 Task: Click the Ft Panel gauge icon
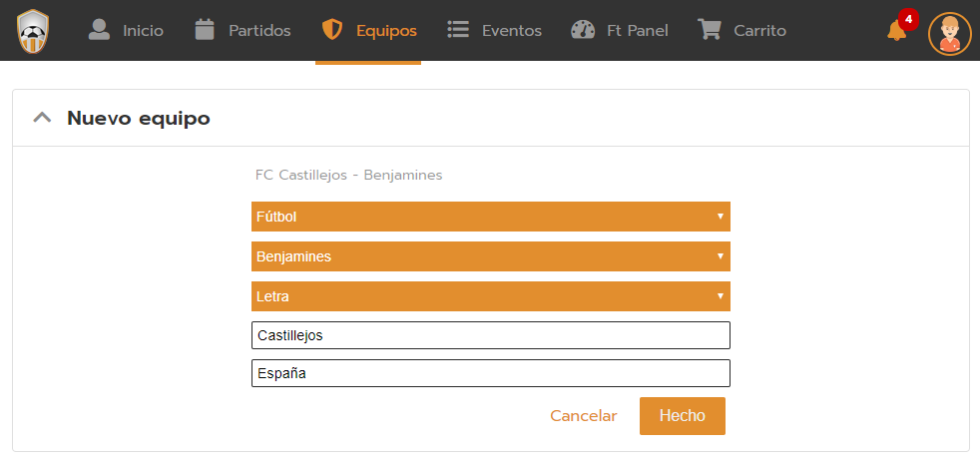(x=583, y=30)
